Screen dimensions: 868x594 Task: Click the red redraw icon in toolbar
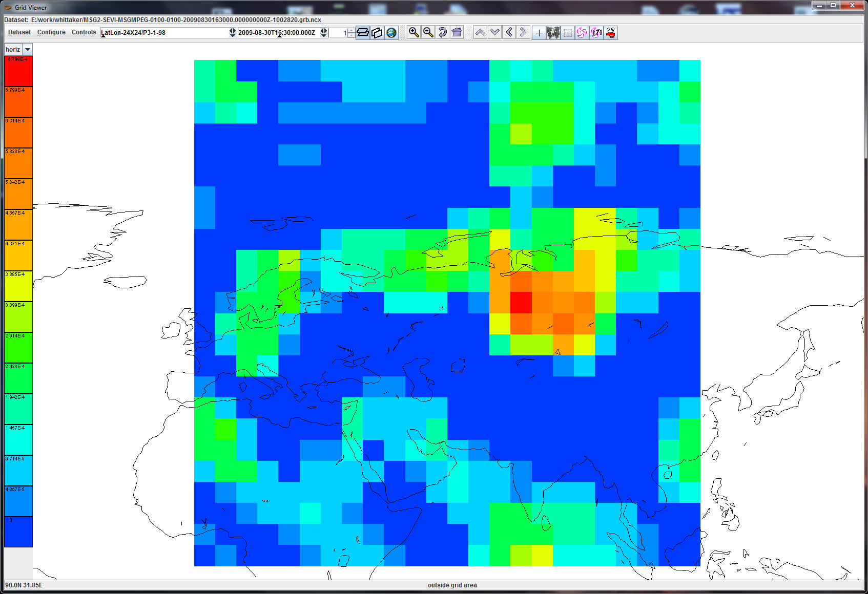click(610, 33)
